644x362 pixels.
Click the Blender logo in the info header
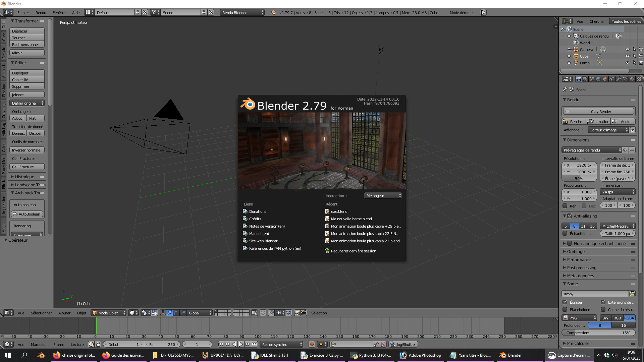click(x=273, y=12)
